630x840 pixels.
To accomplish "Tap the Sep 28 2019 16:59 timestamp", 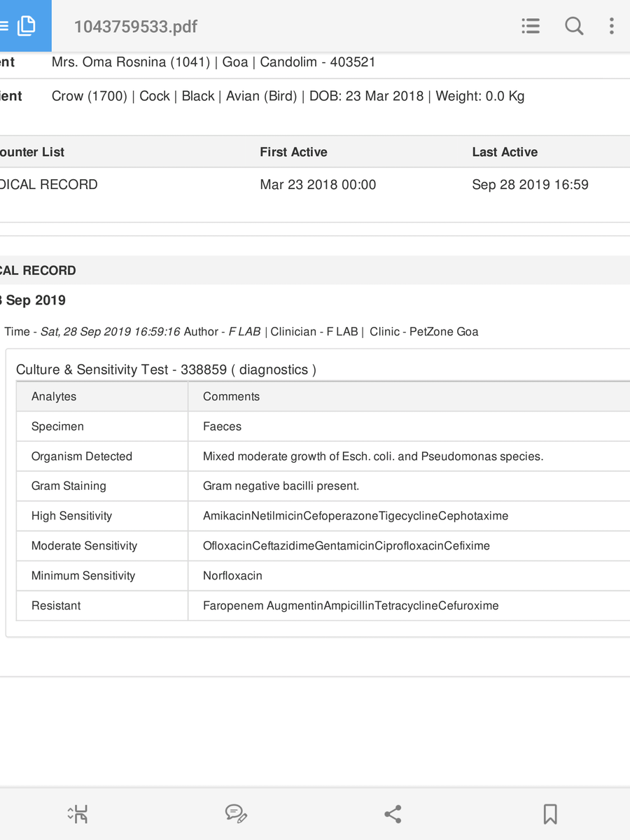I will click(530, 185).
